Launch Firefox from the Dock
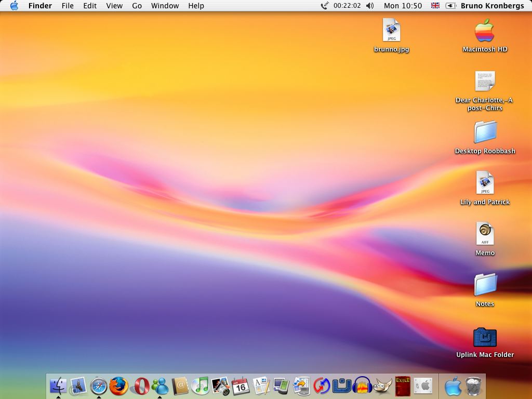532x399 pixels. click(x=119, y=386)
